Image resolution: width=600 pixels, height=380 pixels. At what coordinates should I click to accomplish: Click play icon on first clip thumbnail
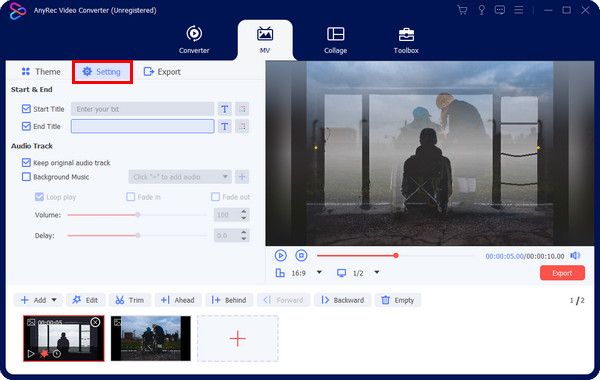coord(31,353)
